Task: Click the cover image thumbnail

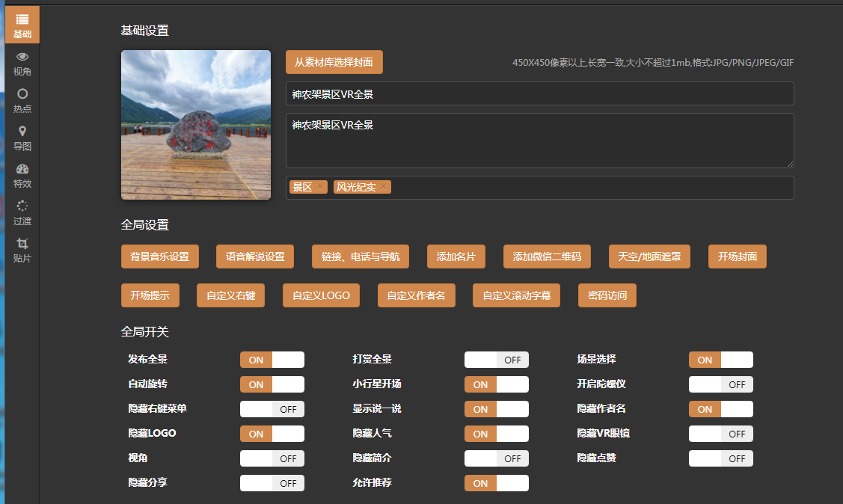Action: (x=195, y=125)
